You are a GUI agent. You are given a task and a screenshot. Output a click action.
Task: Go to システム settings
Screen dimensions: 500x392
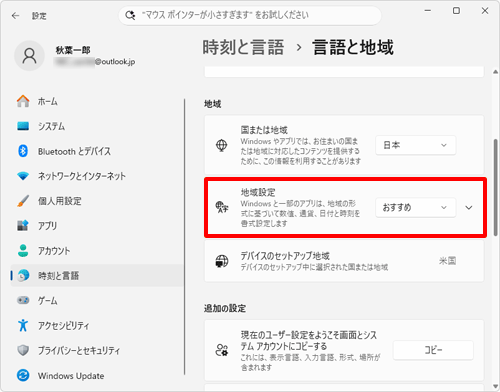click(97, 126)
